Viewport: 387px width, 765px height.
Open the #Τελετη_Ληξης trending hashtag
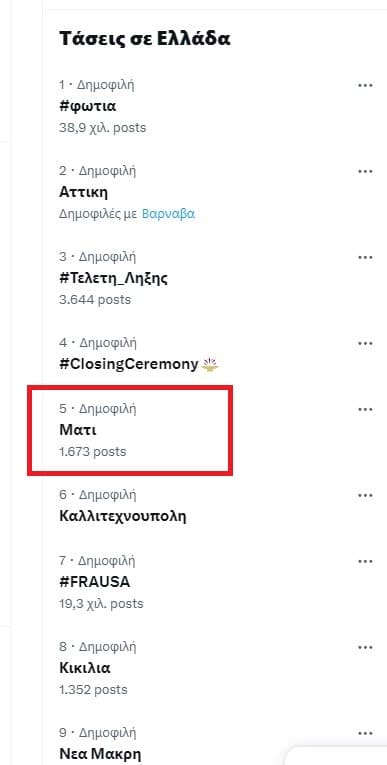pyautogui.click(x=114, y=279)
